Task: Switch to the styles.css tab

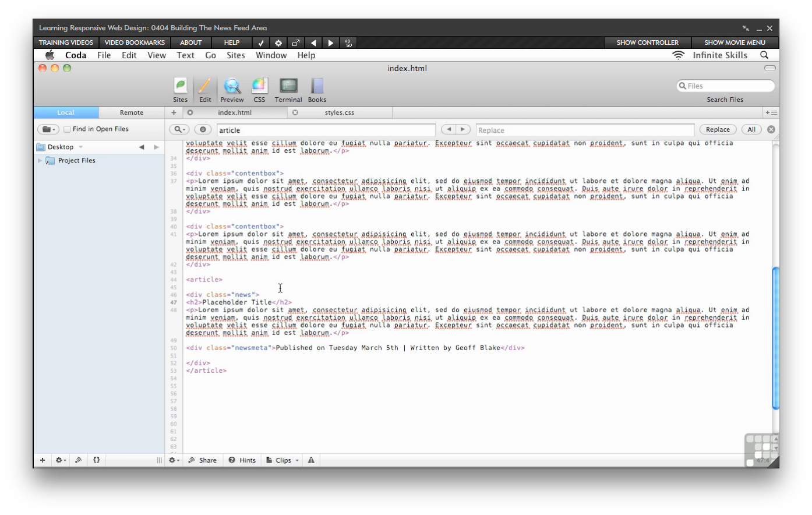Action: pyautogui.click(x=340, y=112)
